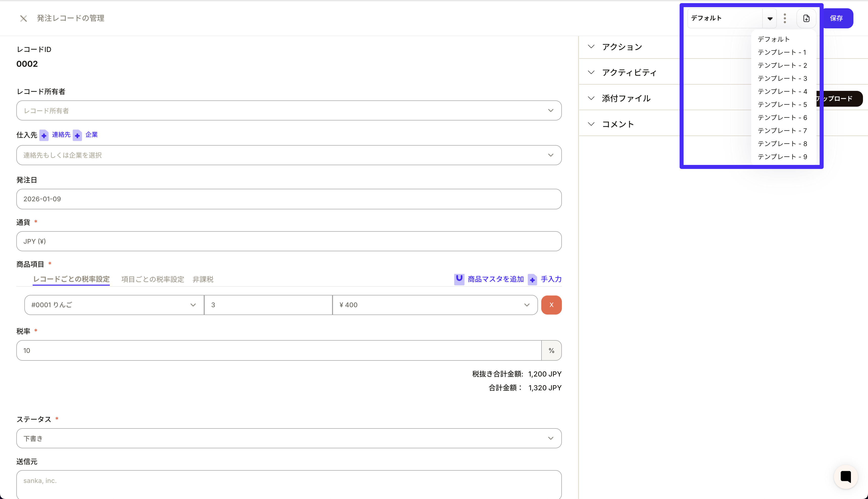Open the レコード所有者 dropdown

tap(289, 111)
